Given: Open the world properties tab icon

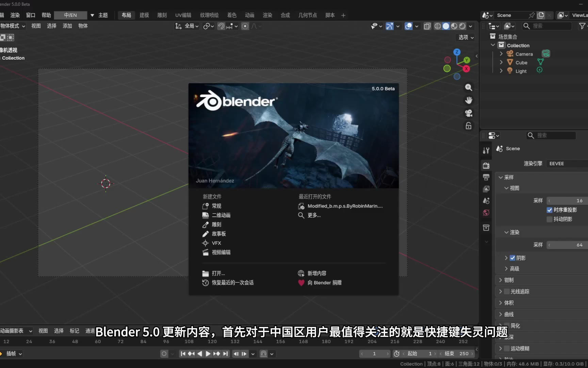Looking at the screenshot, I should pos(486,213).
